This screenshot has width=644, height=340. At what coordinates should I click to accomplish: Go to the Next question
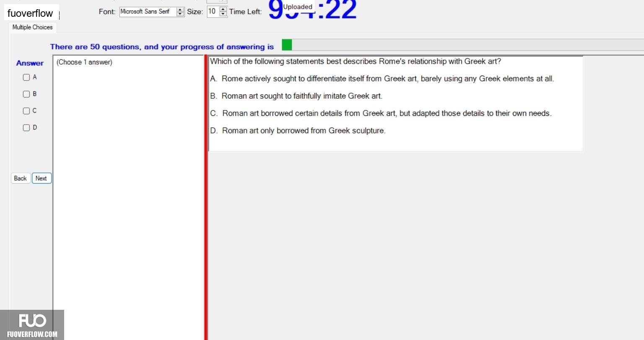(x=42, y=178)
